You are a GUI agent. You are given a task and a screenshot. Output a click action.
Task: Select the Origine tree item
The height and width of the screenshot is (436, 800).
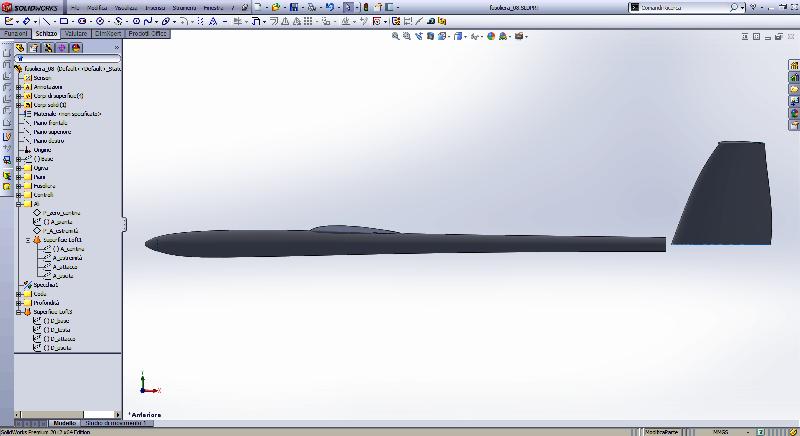click(44, 149)
